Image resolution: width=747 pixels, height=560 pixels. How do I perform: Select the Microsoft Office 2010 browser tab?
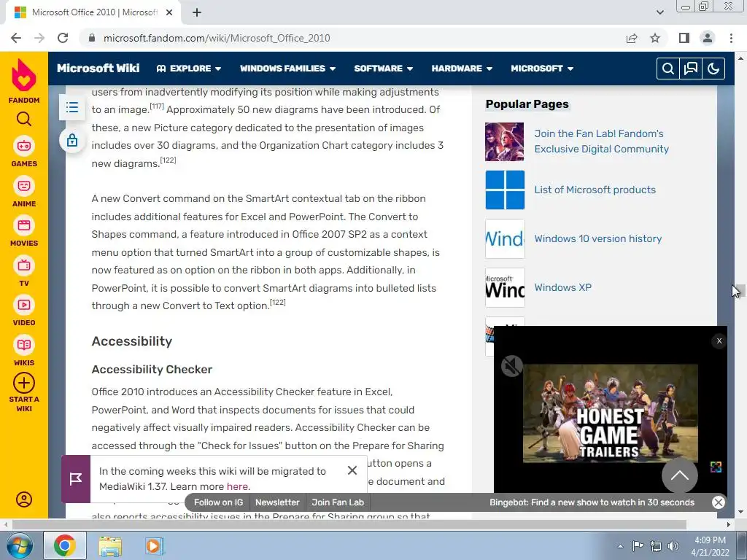pos(93,12)
